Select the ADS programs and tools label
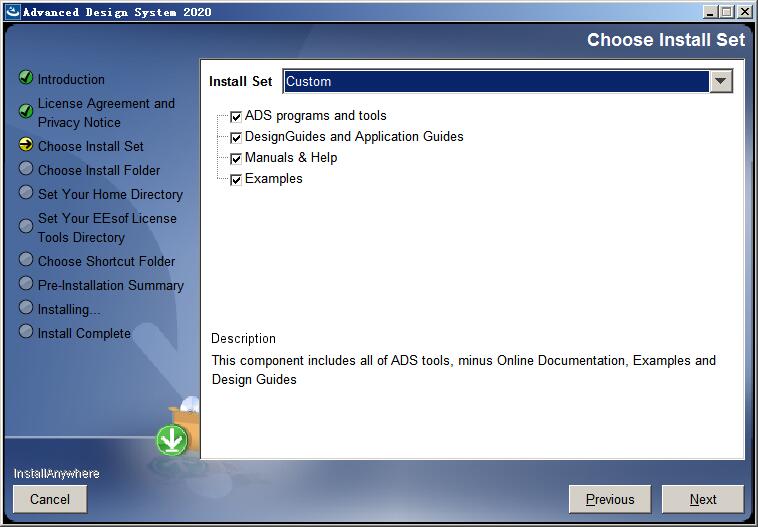This screenshot has width=758, height=527. click(316, 116)
